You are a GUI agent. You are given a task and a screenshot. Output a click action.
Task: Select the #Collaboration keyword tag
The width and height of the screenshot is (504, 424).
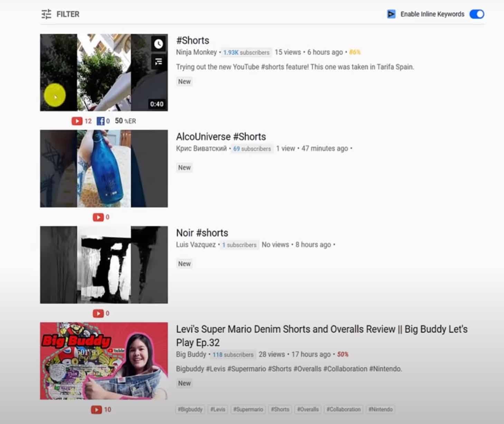pyautogui.click(x=344, y=409)
